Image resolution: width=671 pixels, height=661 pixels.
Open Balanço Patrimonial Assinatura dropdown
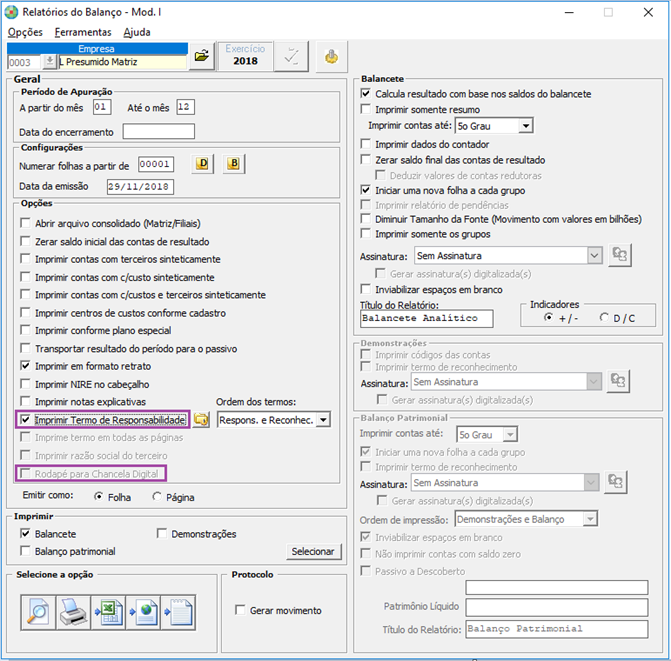coord(591,483)
